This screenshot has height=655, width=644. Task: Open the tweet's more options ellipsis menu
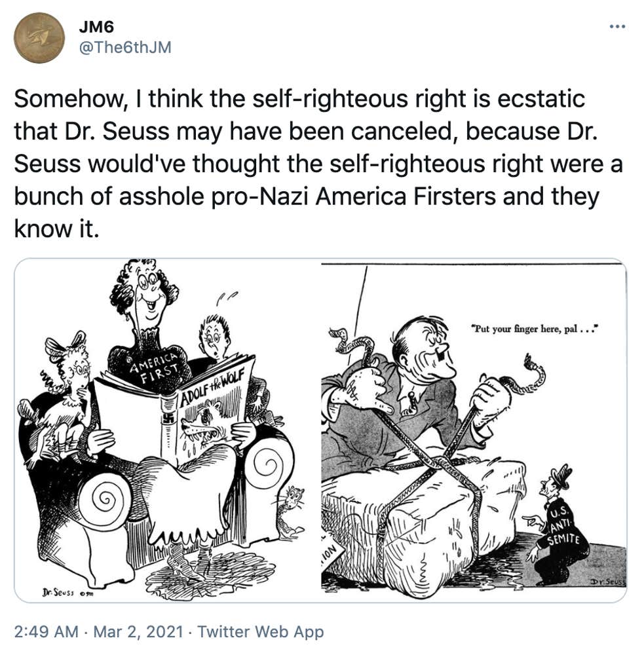pos(617,27)
